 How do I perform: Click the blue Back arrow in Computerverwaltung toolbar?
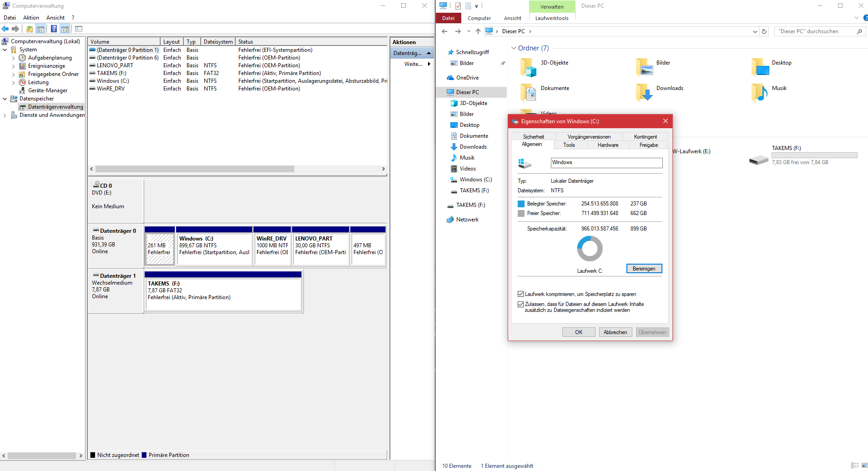(5, 29)
